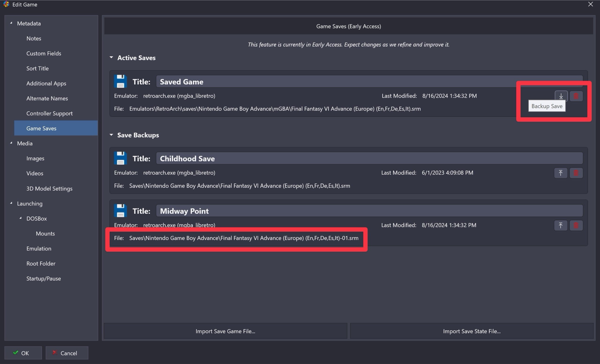Viewport: 600px width, 364px height.
Task: Restore the Midway Point backup with the up-arrow icon
Action: pos(561,226)
